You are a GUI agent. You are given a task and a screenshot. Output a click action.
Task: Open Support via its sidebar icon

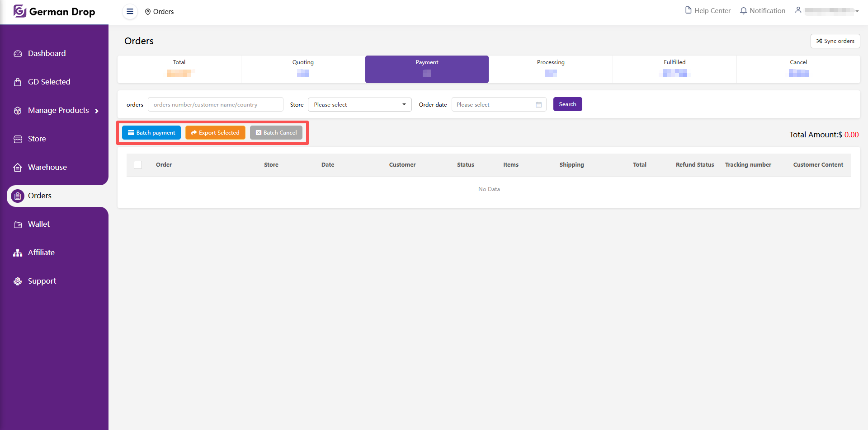click(18, 281)
